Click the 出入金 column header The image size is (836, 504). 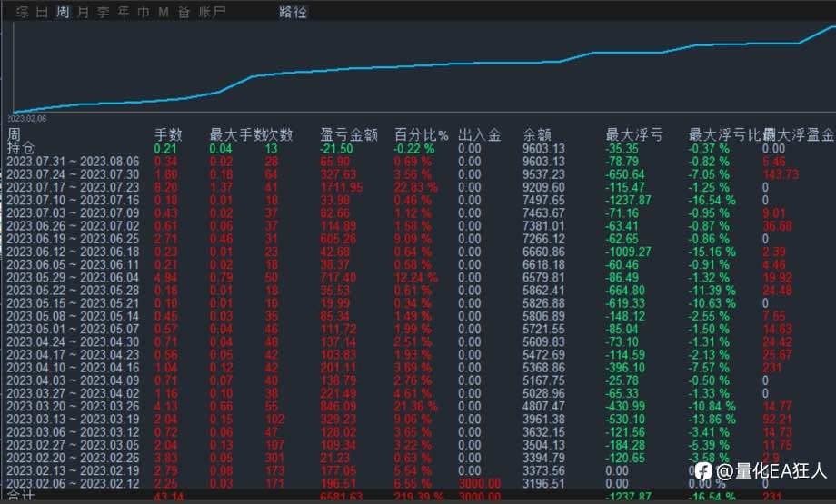coord(479,134)
